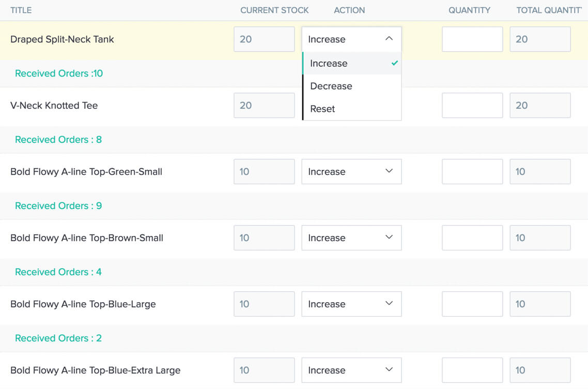
Task: Open action dropdown for Bold Flowy Green-Small
Action: (x=351, y=172)
